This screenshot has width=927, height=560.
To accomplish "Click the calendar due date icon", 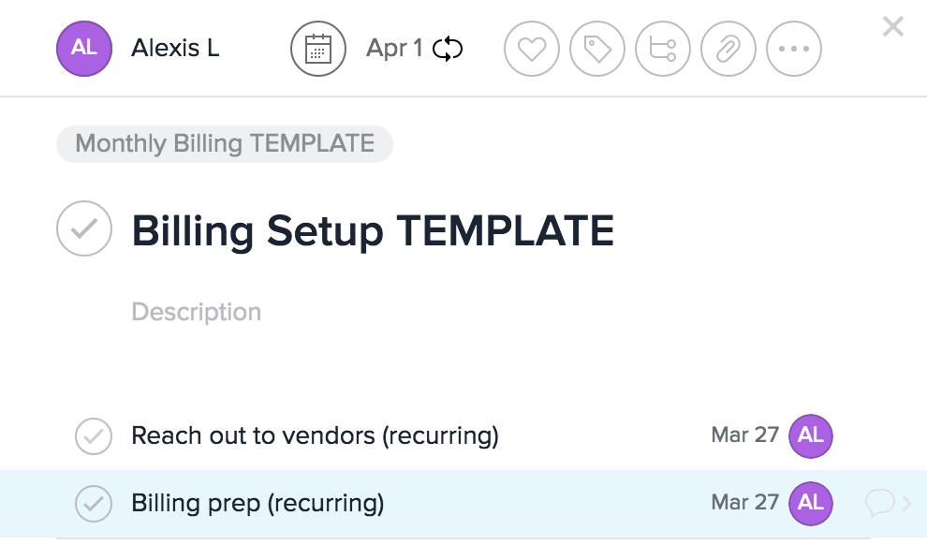I will click(x=318, y=49).
